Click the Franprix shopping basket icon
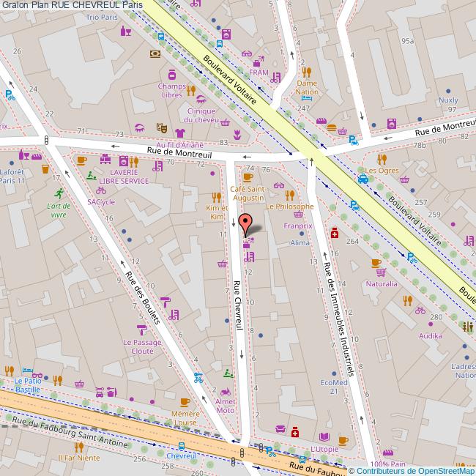The width and height of the screenshot is (476, 476). [297, 215]
